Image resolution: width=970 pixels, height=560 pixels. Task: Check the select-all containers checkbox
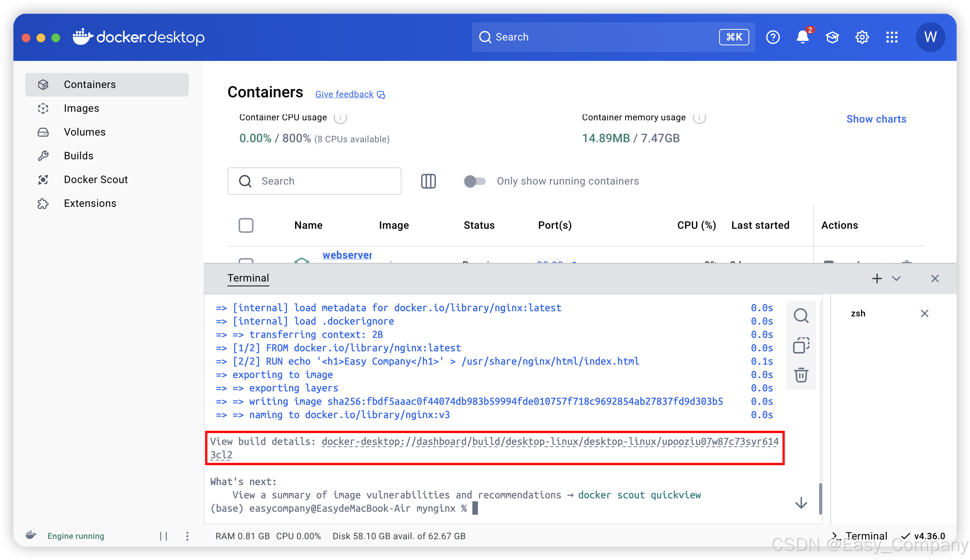[x=246, y=225]
